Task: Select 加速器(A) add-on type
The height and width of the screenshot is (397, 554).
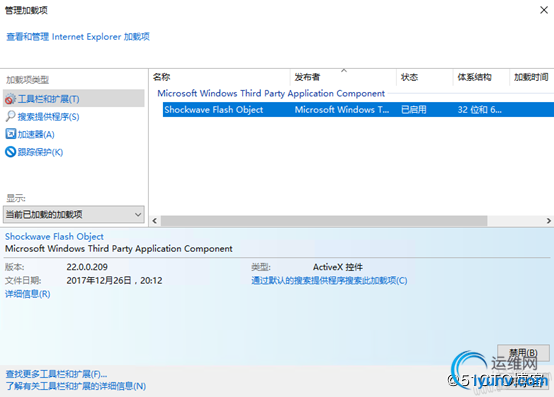Action: 36,134
